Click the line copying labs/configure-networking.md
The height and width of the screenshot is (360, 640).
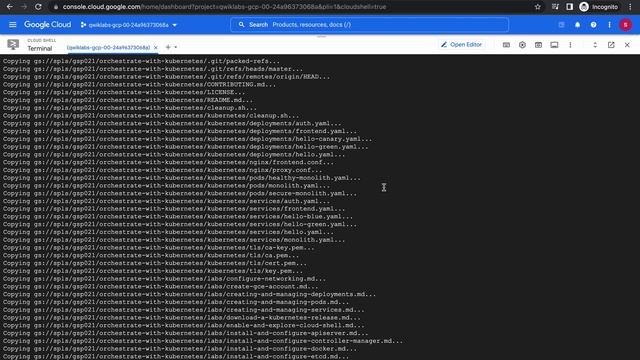(164, 279)
